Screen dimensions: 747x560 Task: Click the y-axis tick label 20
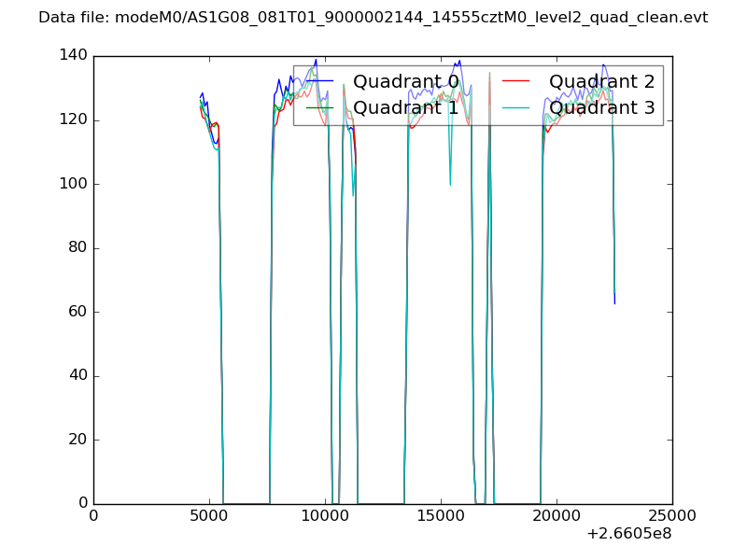pos(78,440)
